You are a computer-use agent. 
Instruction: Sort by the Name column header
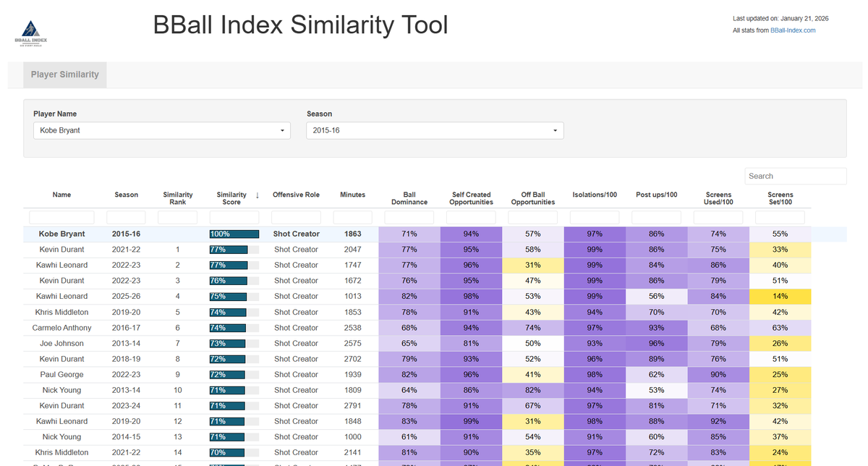click(x=61, y=195)
